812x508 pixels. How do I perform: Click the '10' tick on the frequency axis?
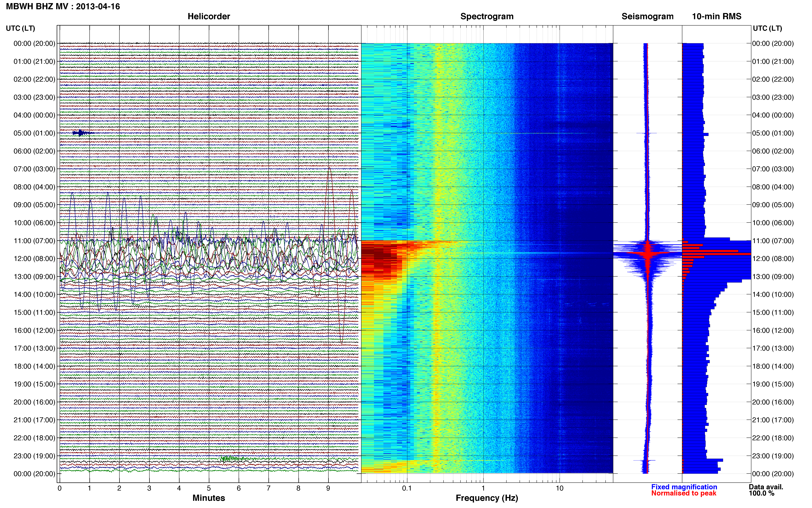(559, 488)
